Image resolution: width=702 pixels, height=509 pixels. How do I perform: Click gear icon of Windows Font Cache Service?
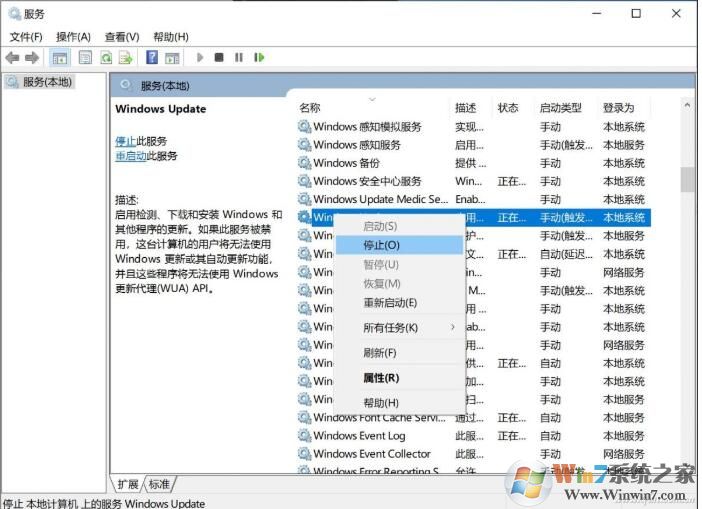point(304,417)
